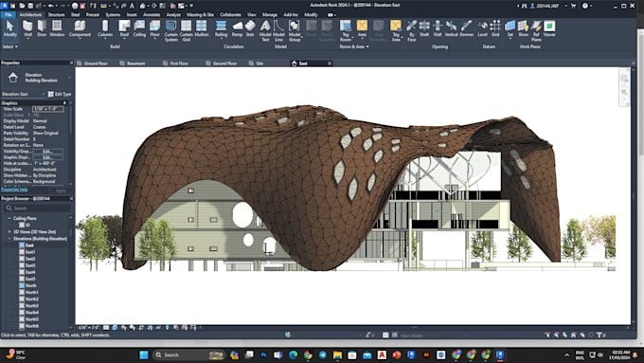Switch to the Massing & Site ribbon tab
Viewport: 644px width, 363px height.
[200, 15]
